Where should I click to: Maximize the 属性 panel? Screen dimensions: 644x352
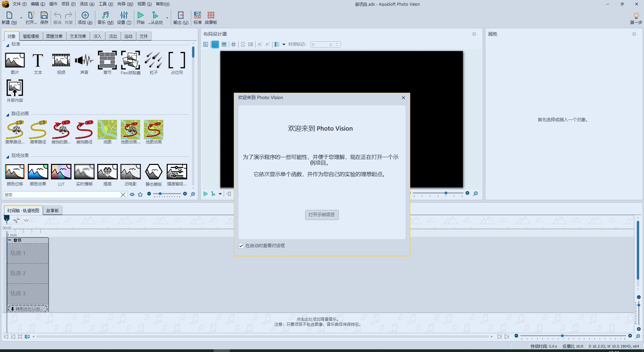(x=634, y=34)
